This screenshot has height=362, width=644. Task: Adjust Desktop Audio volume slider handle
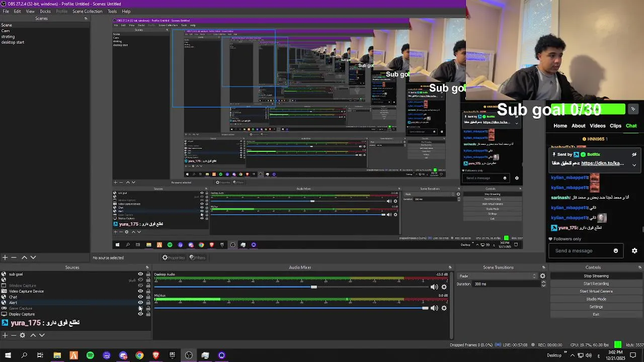314,287
